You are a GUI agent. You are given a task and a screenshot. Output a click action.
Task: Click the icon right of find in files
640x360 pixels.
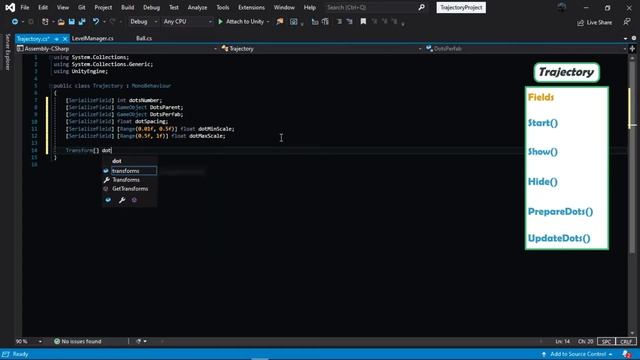pyautogui.click(x=293, y=22)
